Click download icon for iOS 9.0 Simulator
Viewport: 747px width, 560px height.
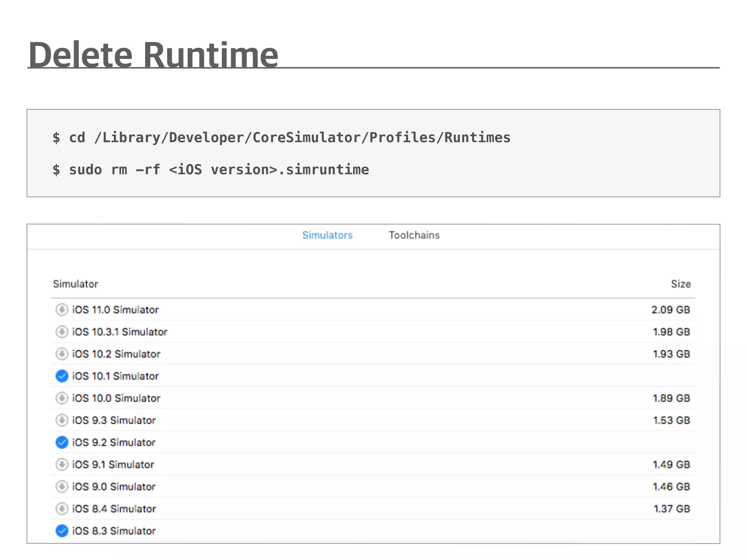click(x=62, y=486)
